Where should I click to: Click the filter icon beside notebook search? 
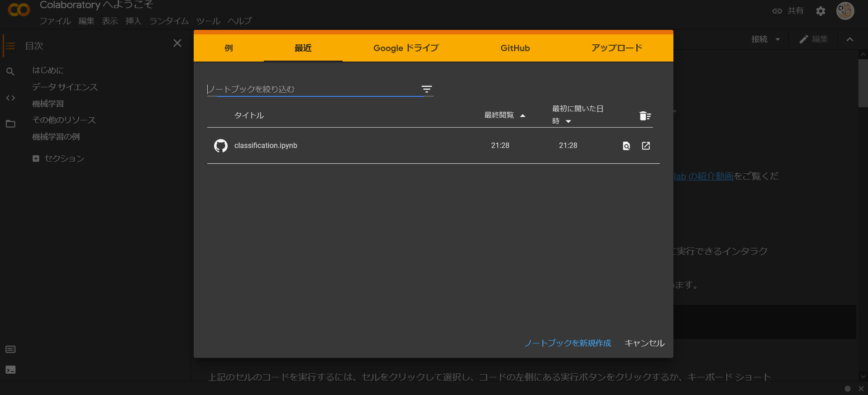tap(427, 89)
